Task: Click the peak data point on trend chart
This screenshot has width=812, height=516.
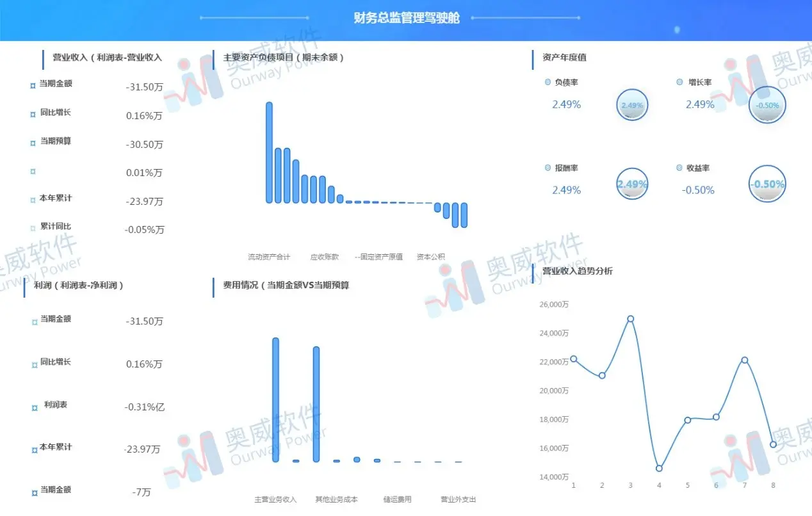Action: tap(630, 318)
